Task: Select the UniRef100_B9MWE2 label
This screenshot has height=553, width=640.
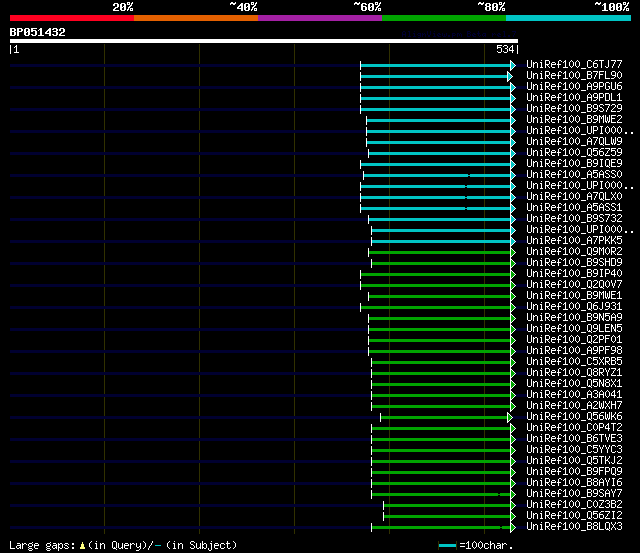Action: click(574, 120)
